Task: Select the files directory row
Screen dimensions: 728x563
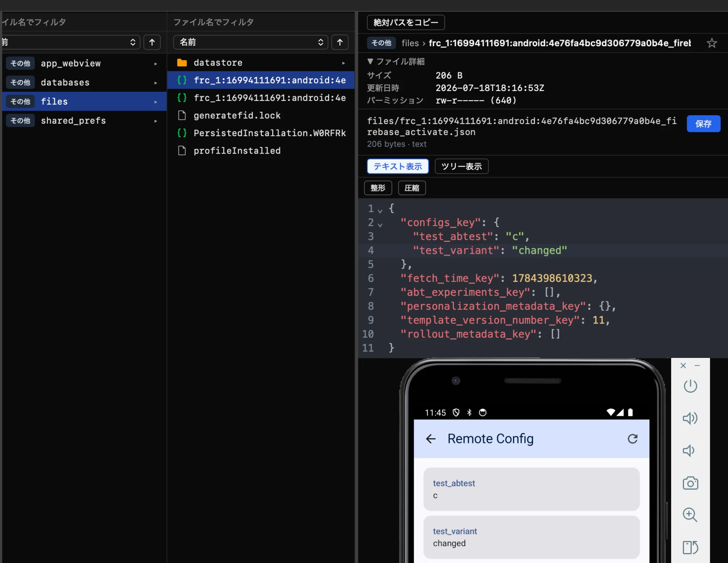Action: click(84, 101)
